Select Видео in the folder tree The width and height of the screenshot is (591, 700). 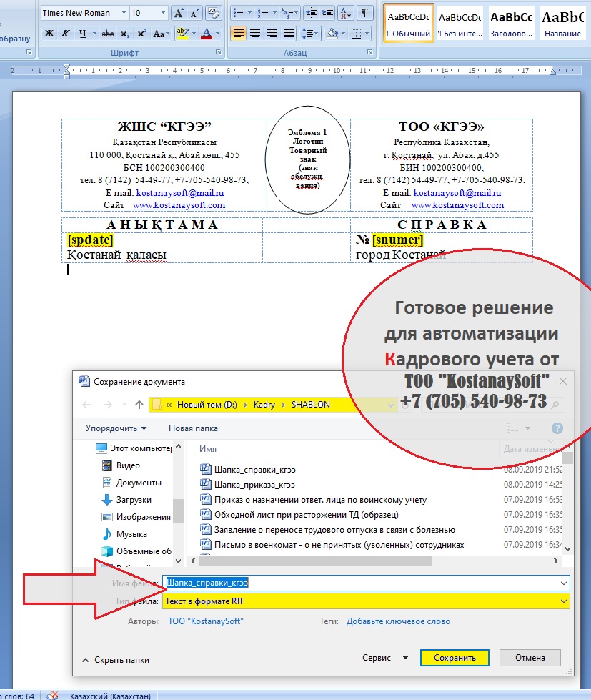[x=121, y=465]
